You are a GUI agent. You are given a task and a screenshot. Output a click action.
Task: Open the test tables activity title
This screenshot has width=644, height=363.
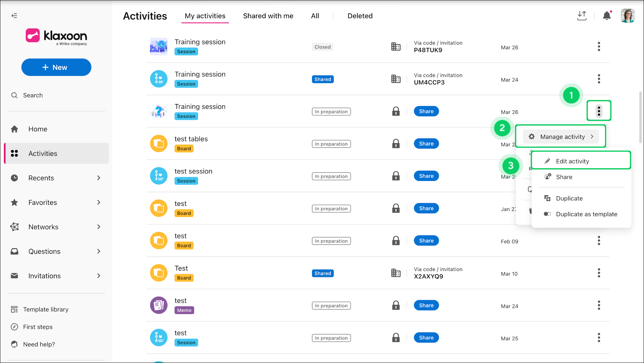click(x=191, y=139)
